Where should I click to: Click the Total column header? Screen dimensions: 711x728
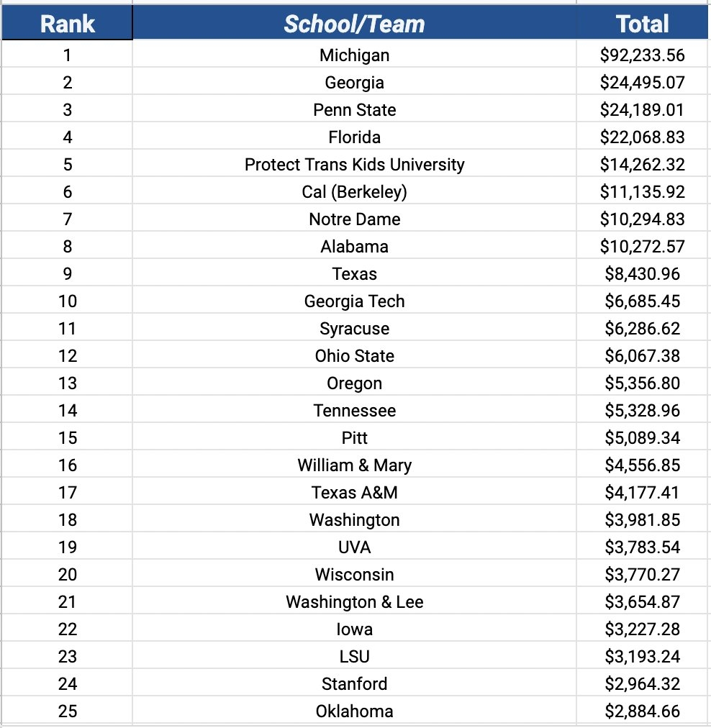642,24
